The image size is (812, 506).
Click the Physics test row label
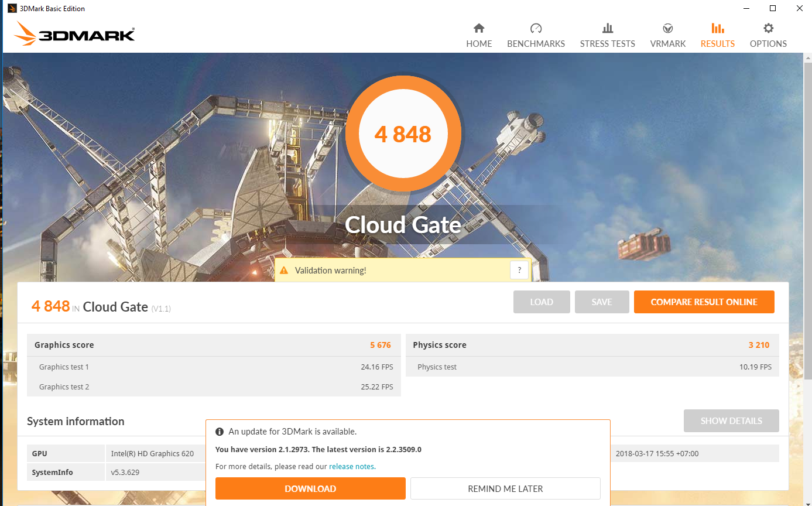pos(437,367)
